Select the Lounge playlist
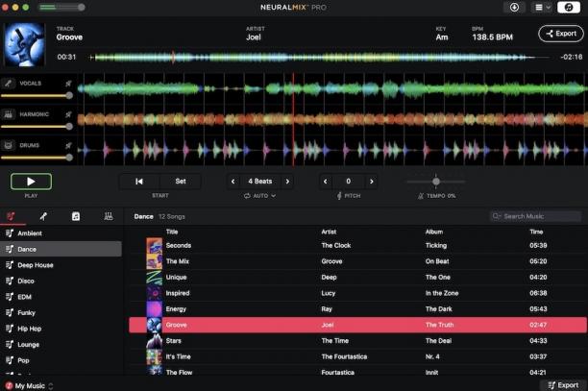Image resolution: width=588 pixels, height=391 pixels. click(61, 345)
